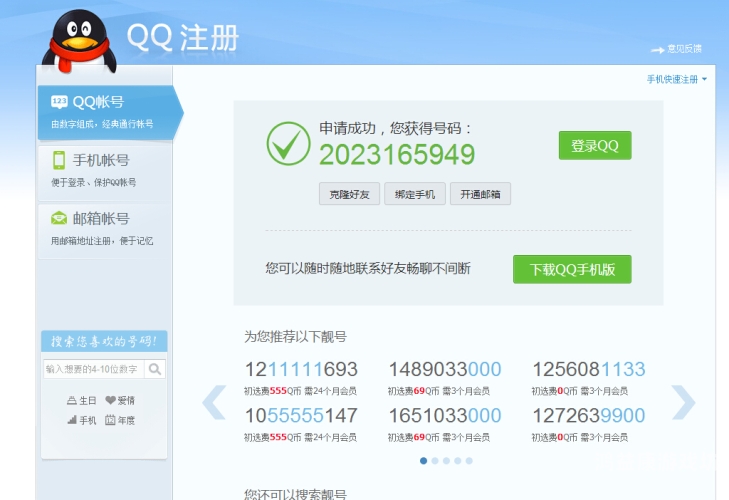Switch to the 邮箱帐号 tab
The image size is (729, 500).
click(105, 229)
